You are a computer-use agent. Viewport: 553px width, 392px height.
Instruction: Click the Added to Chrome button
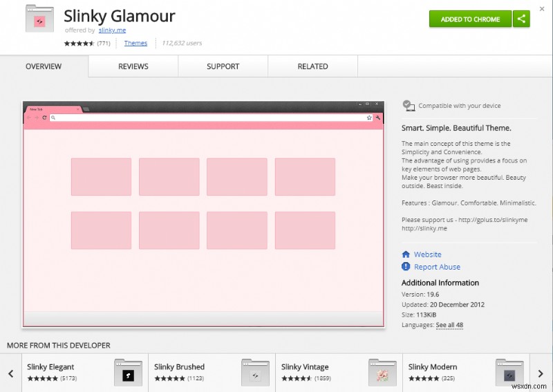point(470,19)
